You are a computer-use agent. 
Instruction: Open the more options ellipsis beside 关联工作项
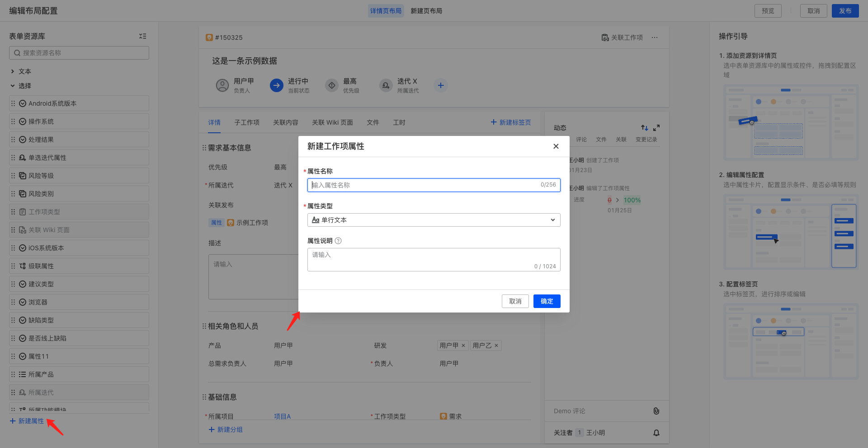[655, 37]
